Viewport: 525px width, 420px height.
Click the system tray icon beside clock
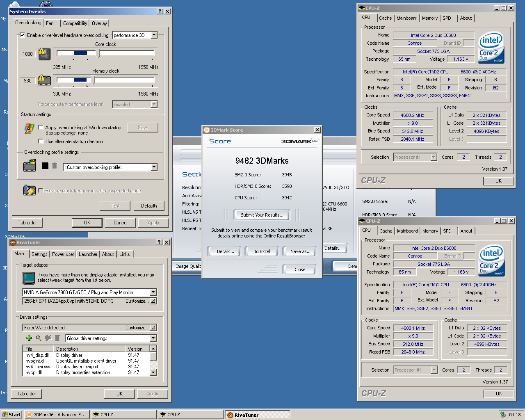503,415
